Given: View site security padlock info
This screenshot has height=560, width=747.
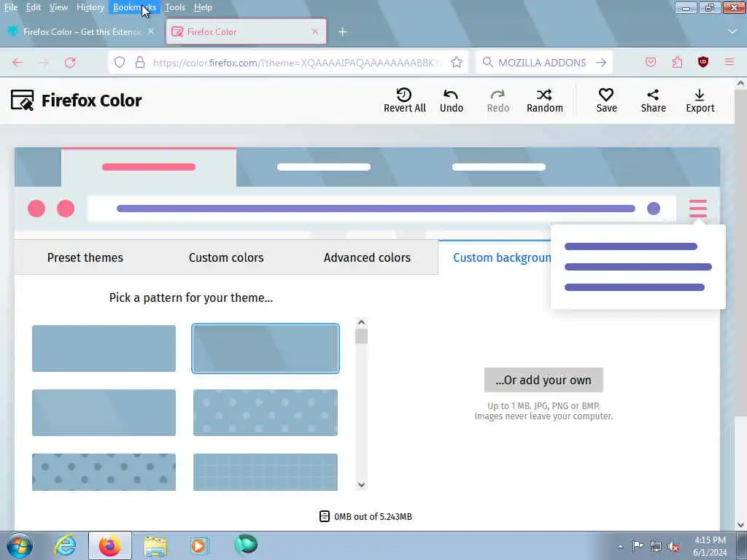Looking at the screenshot, I should [139, 63].
